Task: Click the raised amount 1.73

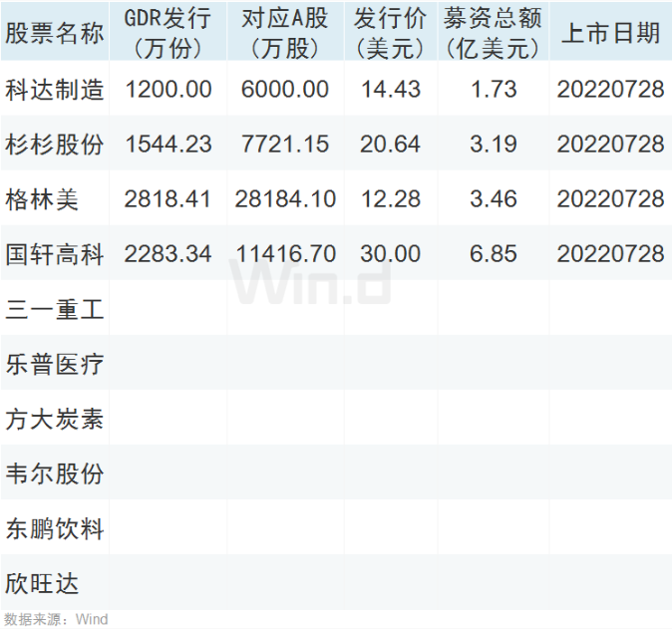Action: [x=494, y=89]
